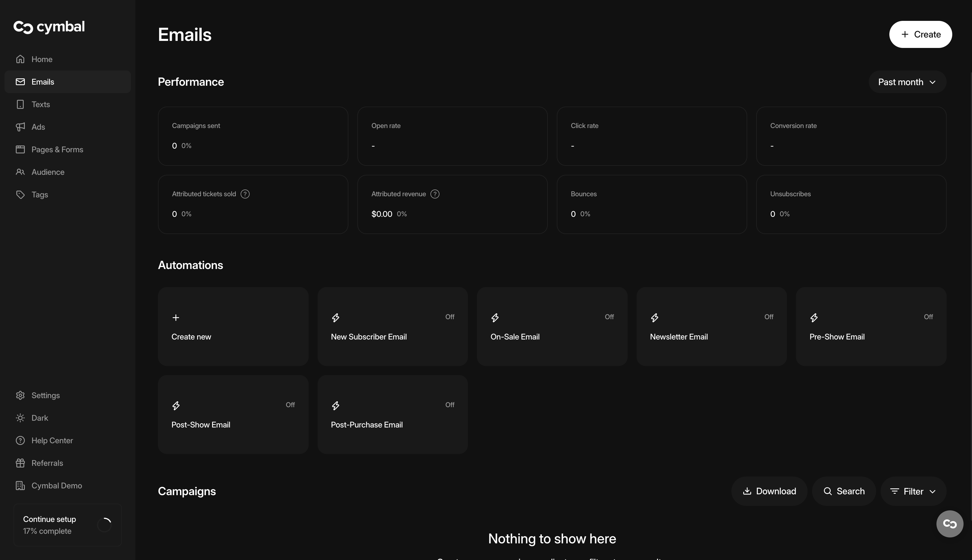Click the plus icon on Create new card
The width and height of the screenshot is (972, 560).
(x=176, y=318)
